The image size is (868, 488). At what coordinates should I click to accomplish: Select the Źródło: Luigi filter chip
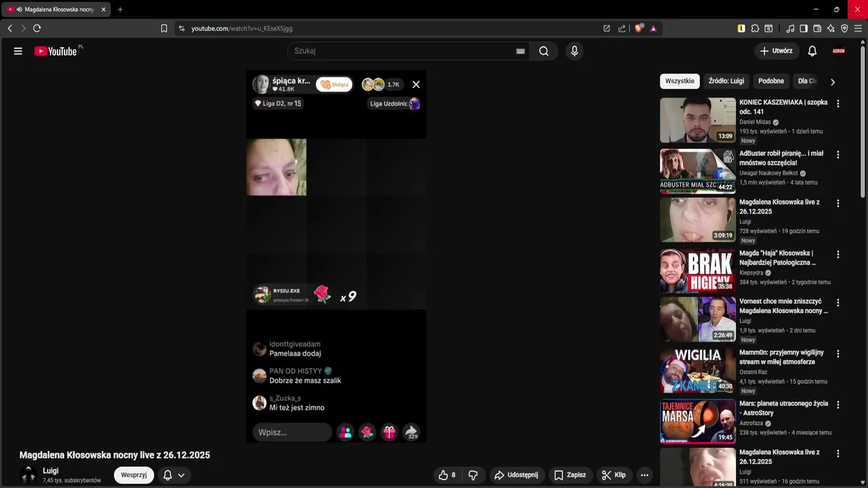pos(726,81)
